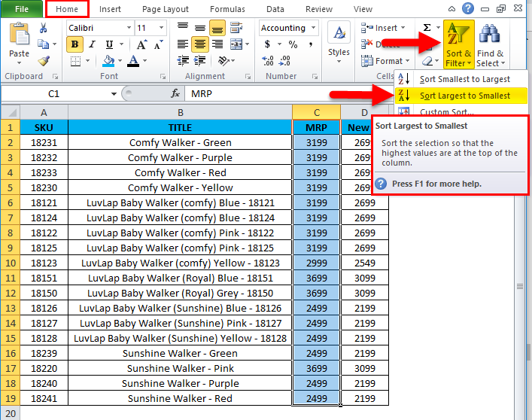Screen dimensions: 532x420
Task: Apply Comma Style
Action: (311, 44)
